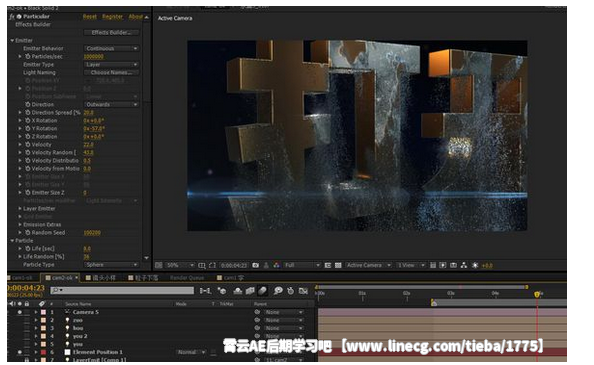Click the Comp Flowchart icon in viewer

click(464, 265)
